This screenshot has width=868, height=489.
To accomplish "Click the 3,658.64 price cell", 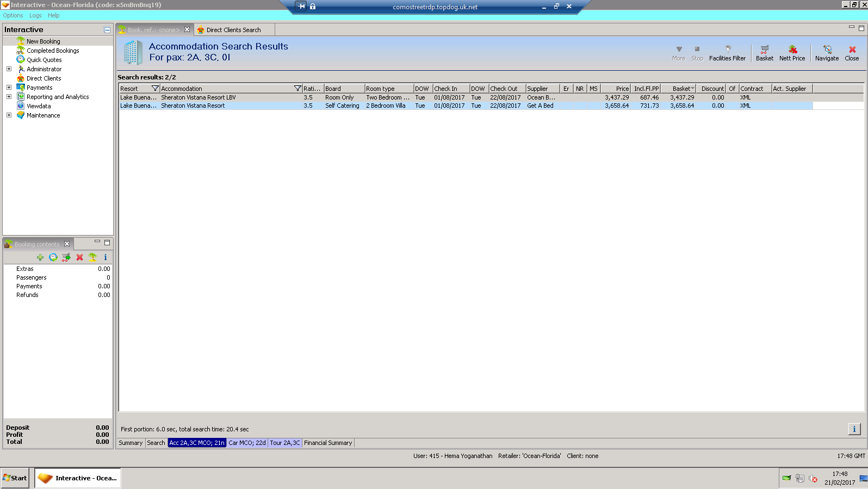I will tap(617, 106).
